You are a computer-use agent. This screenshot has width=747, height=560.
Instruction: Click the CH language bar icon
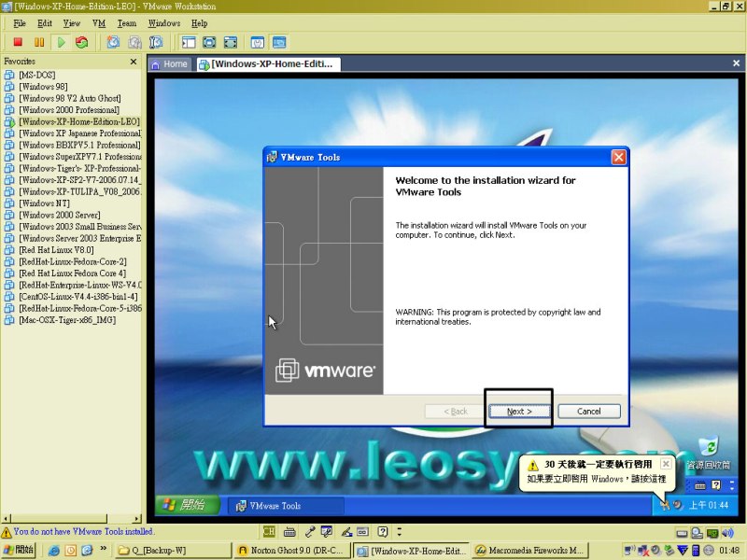click(269, 531)
